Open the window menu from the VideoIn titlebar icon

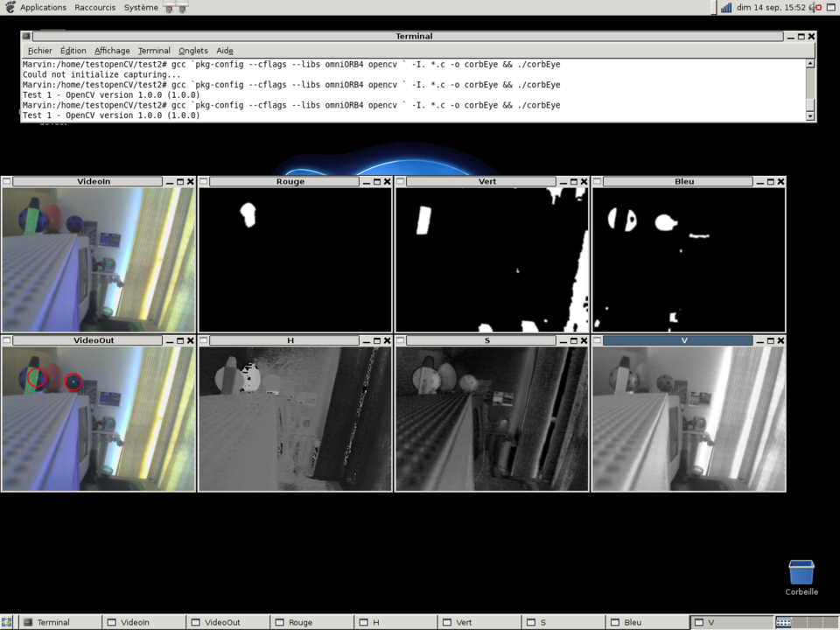(6, 181)
